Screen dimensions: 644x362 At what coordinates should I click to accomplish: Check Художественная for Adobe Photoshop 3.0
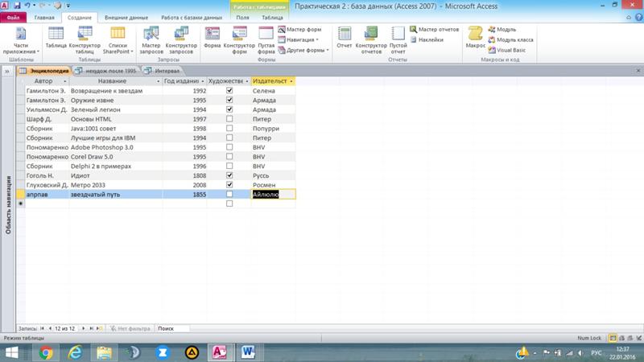point(229,147)
